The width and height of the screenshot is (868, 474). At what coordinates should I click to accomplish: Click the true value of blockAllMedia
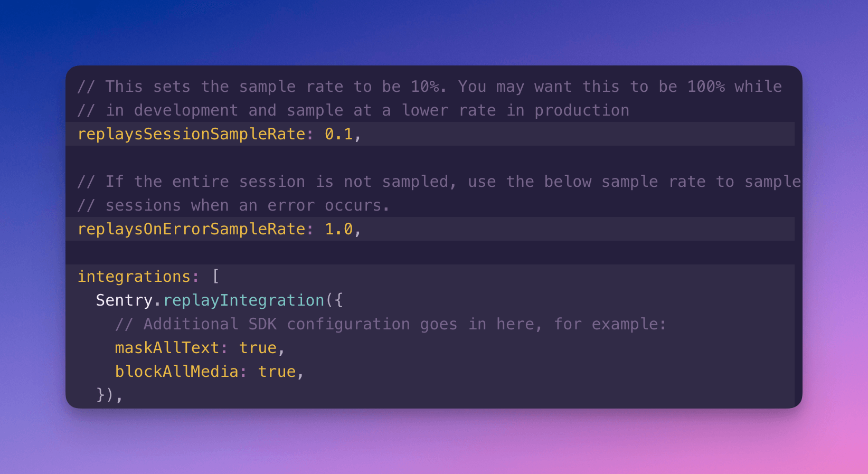pos(277,372)
